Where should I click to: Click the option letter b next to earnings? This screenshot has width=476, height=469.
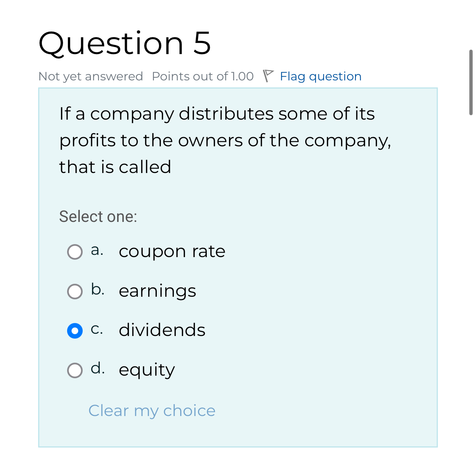(x=97, y=289)
